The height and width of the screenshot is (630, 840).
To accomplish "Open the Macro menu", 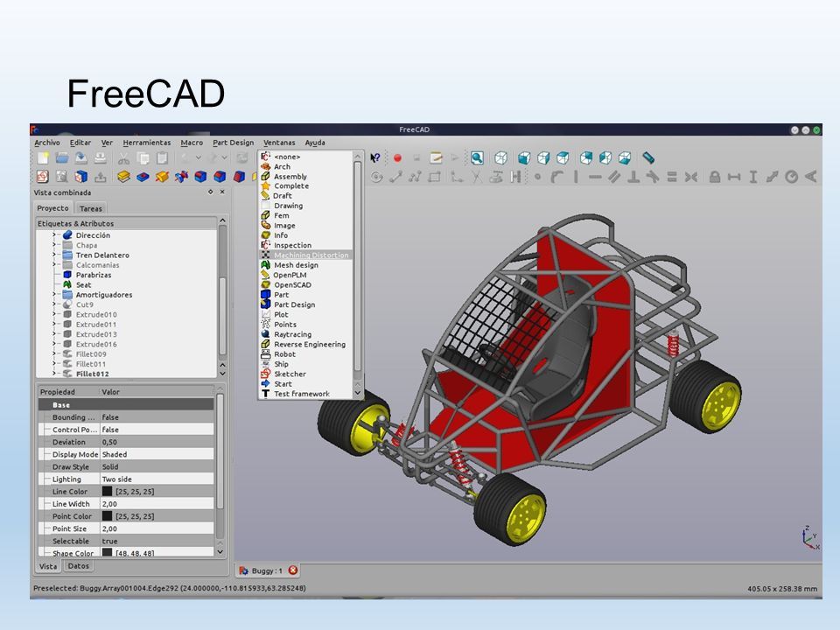I will coord(192,143).
